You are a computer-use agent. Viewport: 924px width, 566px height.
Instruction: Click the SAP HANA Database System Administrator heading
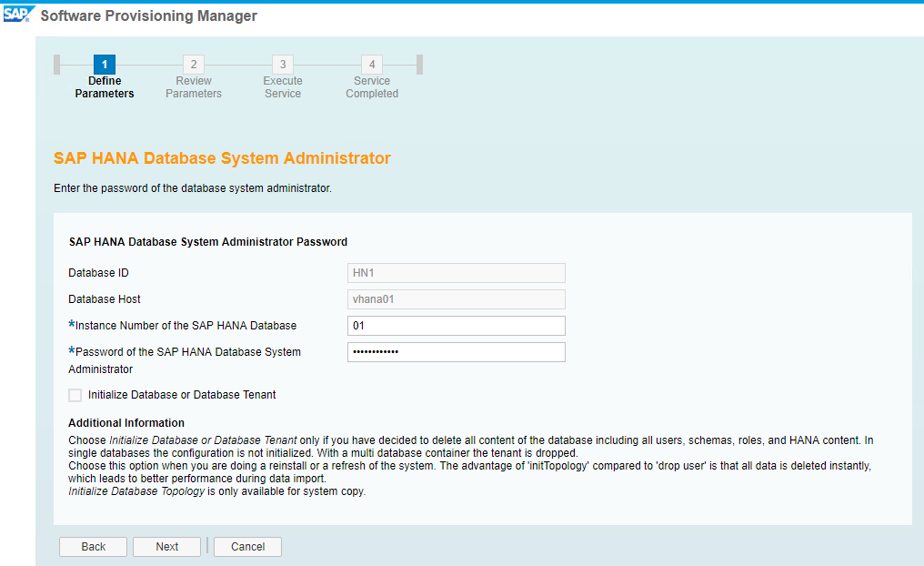point(222,158)
